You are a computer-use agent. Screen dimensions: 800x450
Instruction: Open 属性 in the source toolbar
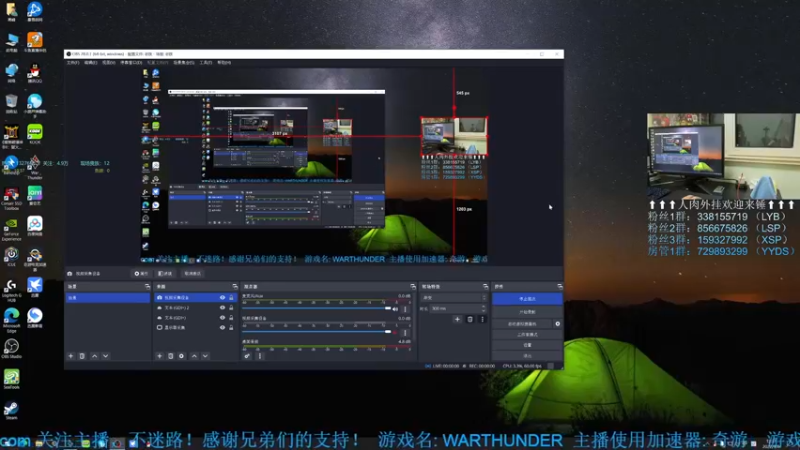[141, 273]
